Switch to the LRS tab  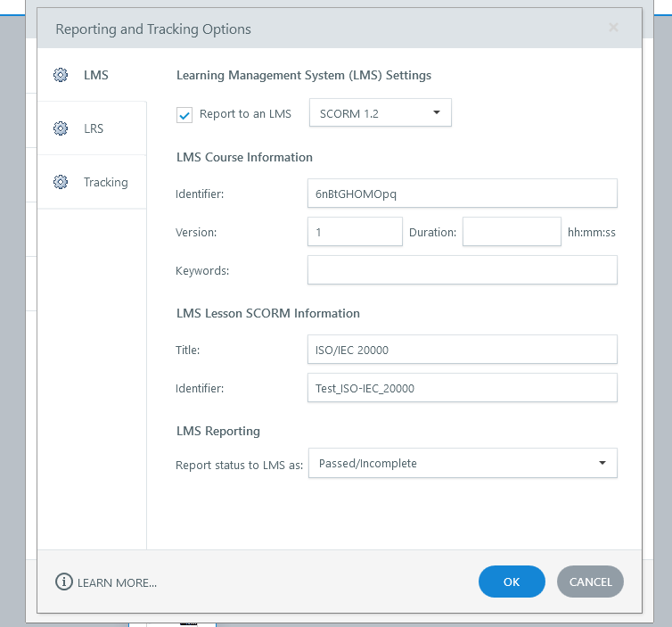[92, 128]
